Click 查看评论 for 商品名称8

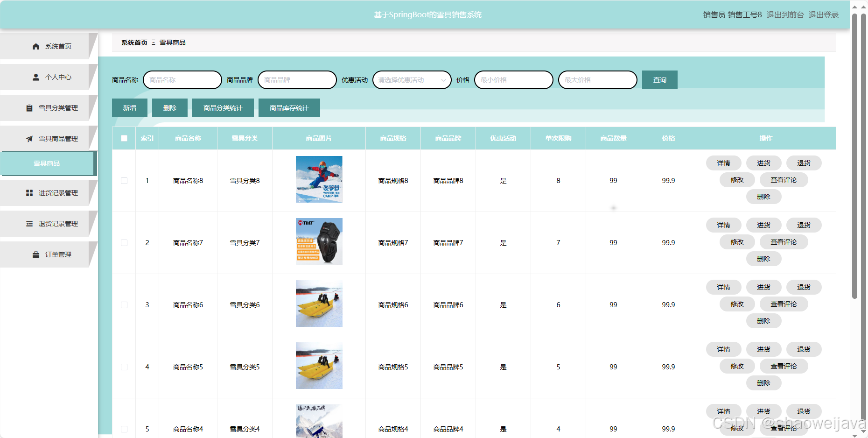pos(784,180)
